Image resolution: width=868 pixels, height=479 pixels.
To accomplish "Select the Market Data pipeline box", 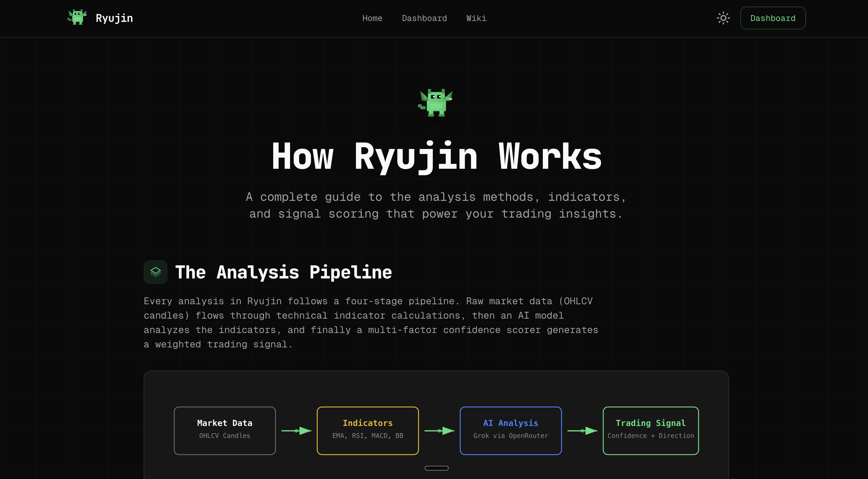I will [224, 430].
